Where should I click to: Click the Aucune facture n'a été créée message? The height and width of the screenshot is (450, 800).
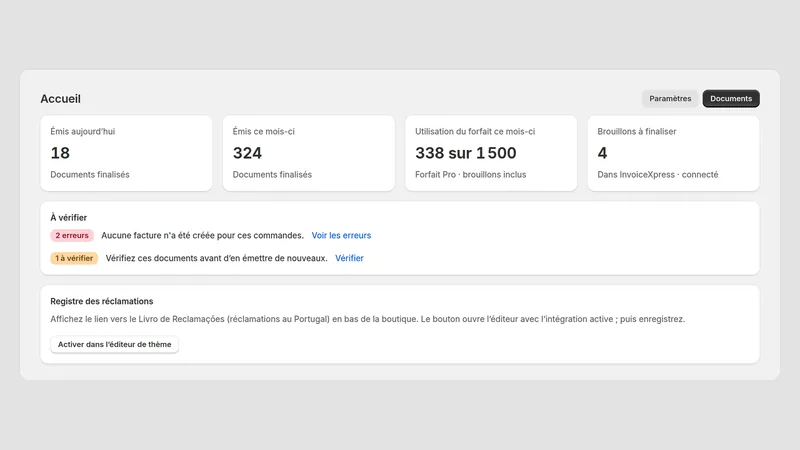(x=202, y=235)
